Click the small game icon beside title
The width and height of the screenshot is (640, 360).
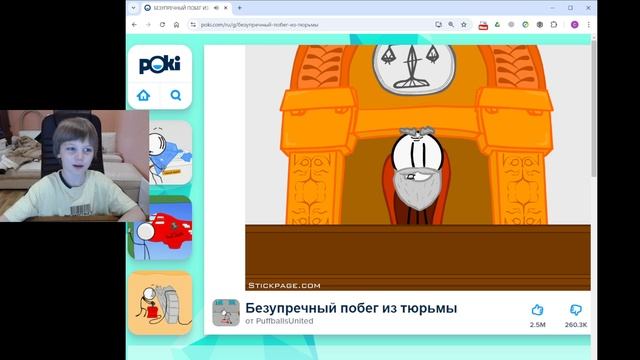[x=226, y=313]
